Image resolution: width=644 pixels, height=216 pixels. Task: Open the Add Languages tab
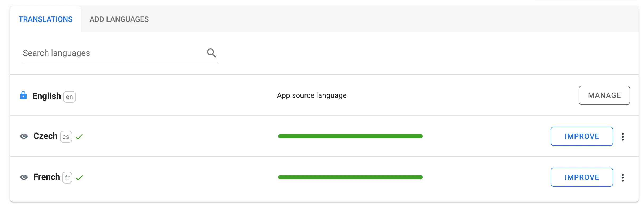click(x=119, y=19)
